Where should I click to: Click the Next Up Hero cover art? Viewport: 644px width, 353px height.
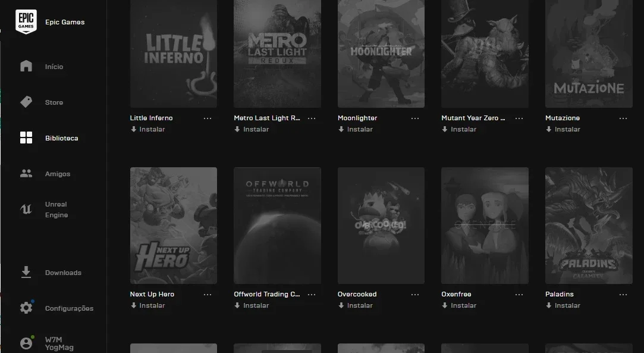173,226
